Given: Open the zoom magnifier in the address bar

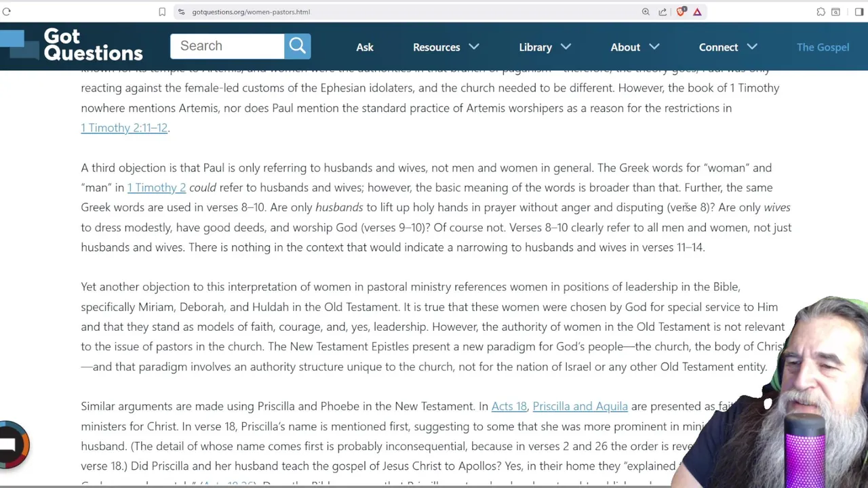Looking at the screenshot, I should click(646, 12).
